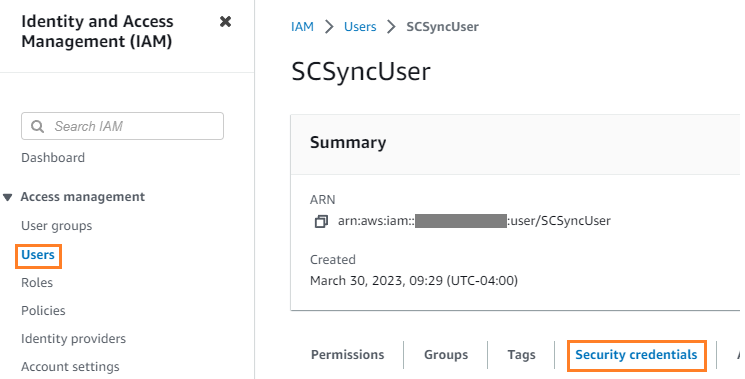The image size is (745, 379).
Task: Click the magnifier icon in Search IAM
Action: pyautogui.click(x=37, y=126)
